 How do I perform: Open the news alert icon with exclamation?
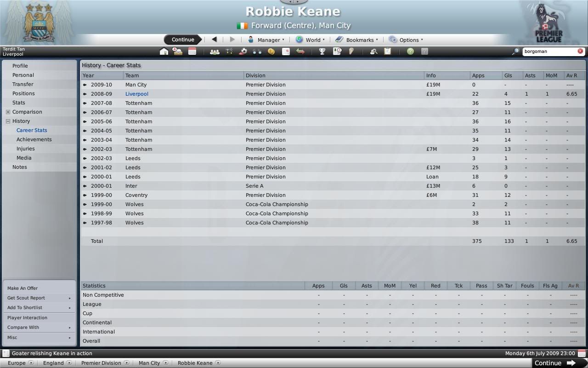click(x=337, y=52)
